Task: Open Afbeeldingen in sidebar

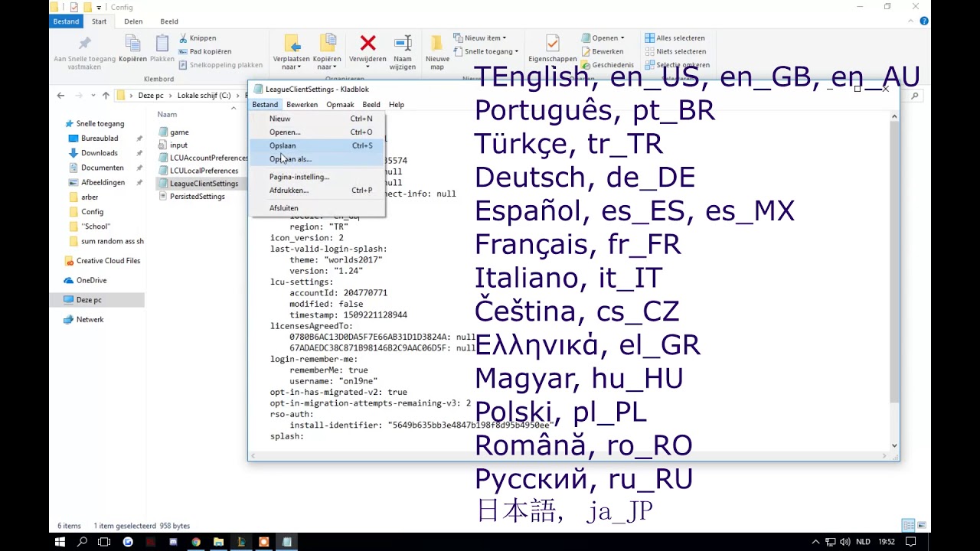Action: [103, 182]
